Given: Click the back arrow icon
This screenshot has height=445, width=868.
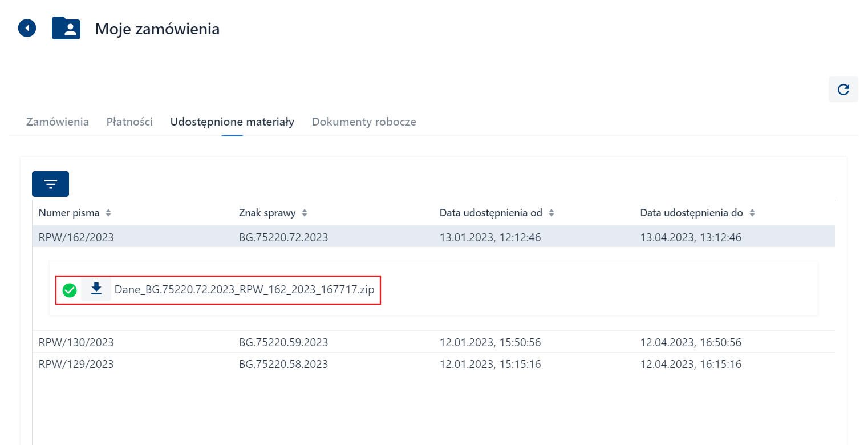Looking at the screenshot, I should tap(27, 28).
